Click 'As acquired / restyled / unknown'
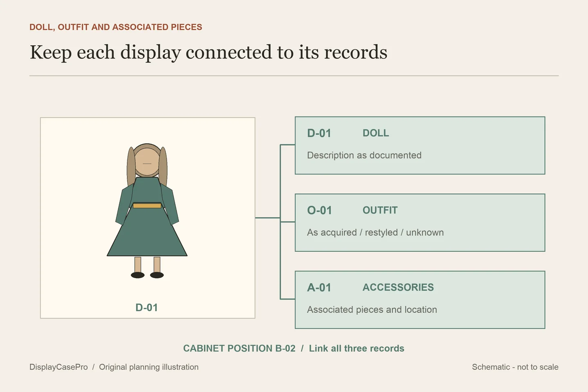The image size is (588, 392). coord(375,232)
